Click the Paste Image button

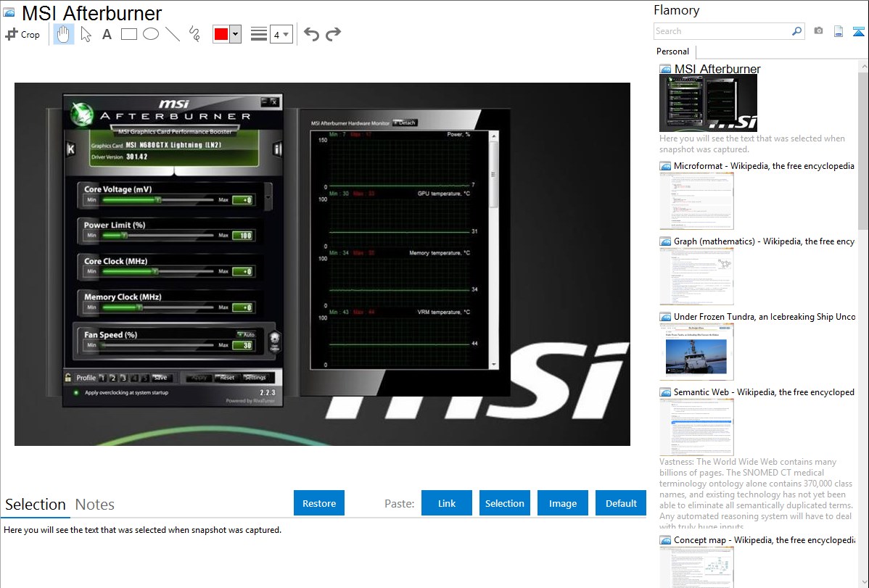coord(563,503)
